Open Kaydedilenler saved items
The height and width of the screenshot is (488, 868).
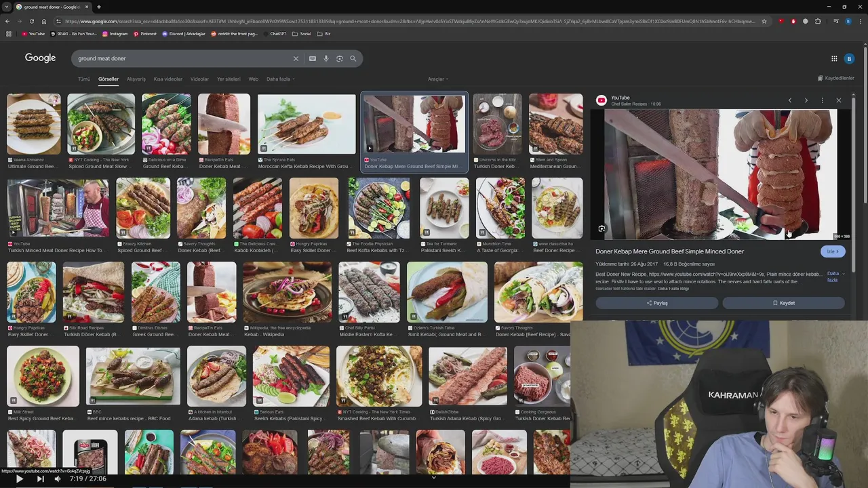pos(836,79)
